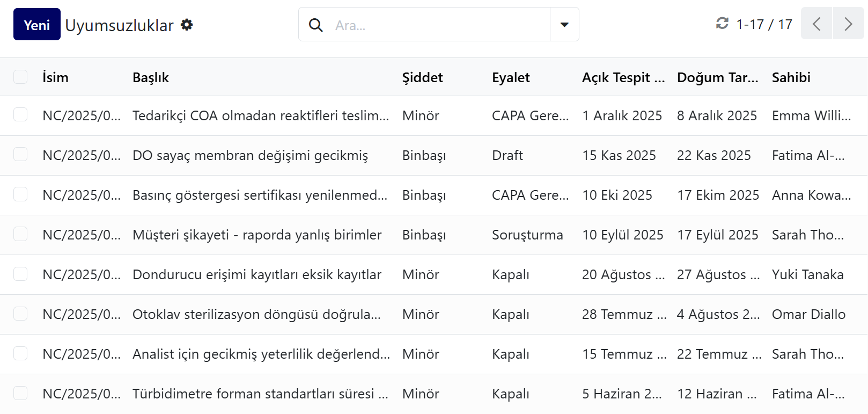
Task: Open record 'Analist için gecikmiş yeterlilik değerlend...'
Action: 261,354
